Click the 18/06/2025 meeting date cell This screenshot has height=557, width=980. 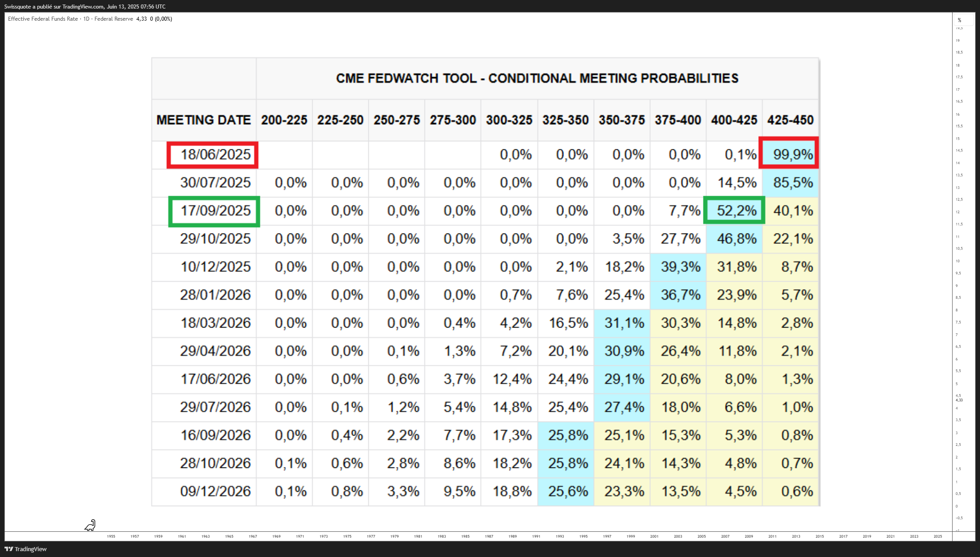coord(212,155)
